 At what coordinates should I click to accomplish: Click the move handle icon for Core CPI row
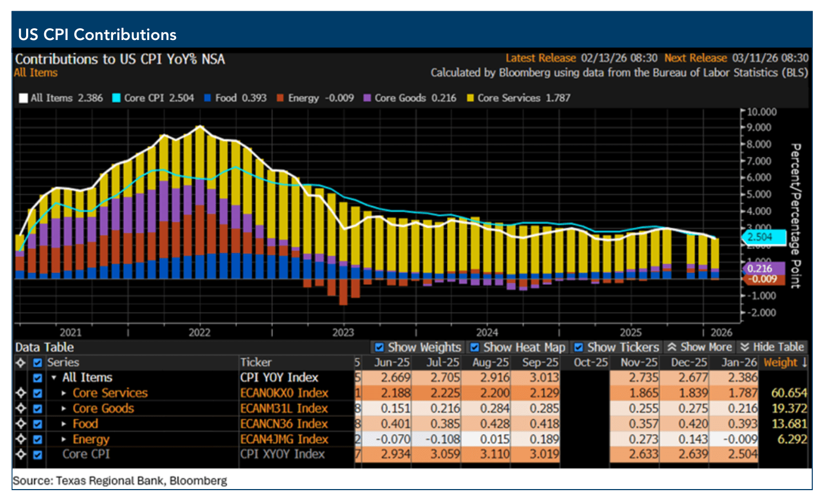pyautogui.click(x=21, y=454)
